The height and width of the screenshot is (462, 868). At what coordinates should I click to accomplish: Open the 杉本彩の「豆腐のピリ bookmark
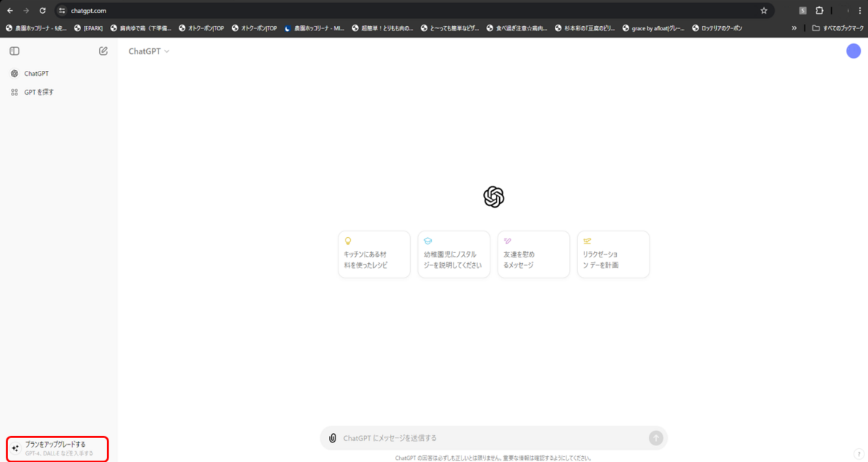click(x=585, y=28)
